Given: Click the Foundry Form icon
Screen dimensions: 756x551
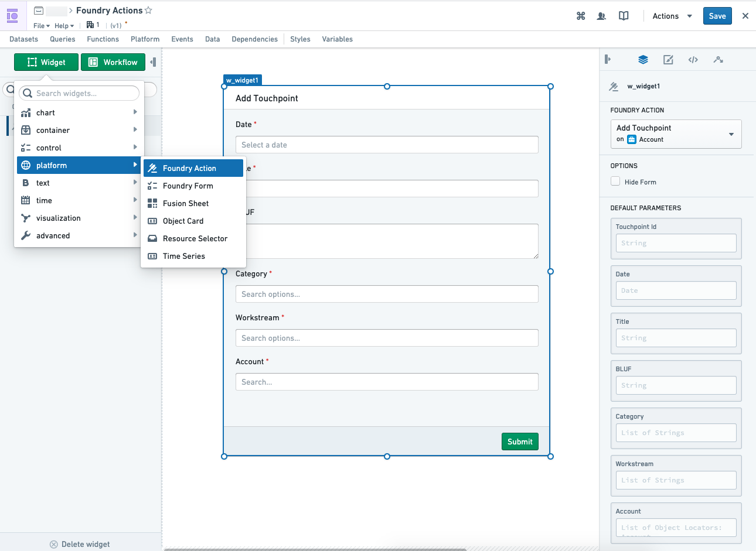Looking at the screenshot, I should click(152, 186).
